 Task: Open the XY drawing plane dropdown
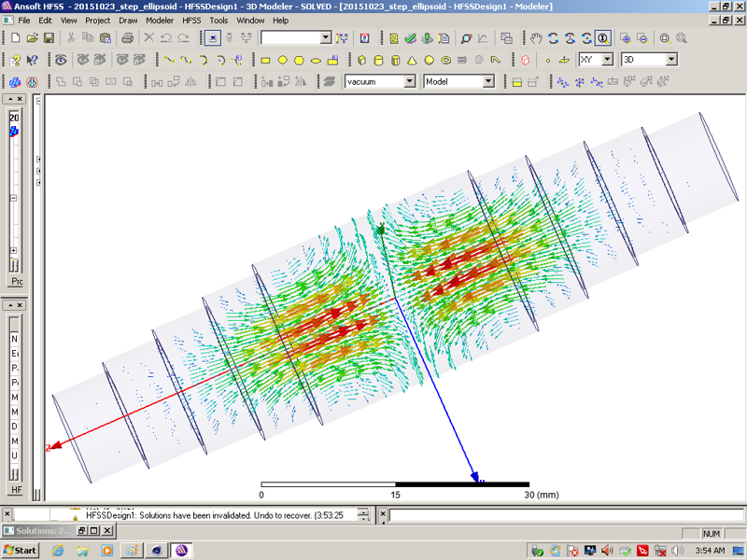pos(607,60)
